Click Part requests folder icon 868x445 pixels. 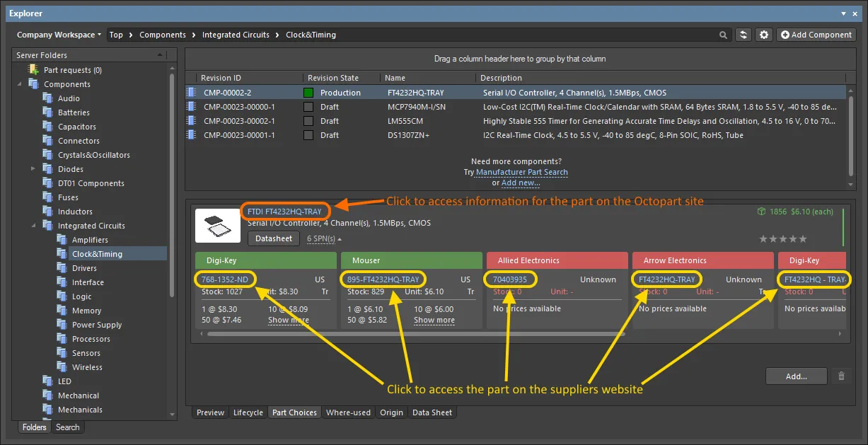(33, 70)
